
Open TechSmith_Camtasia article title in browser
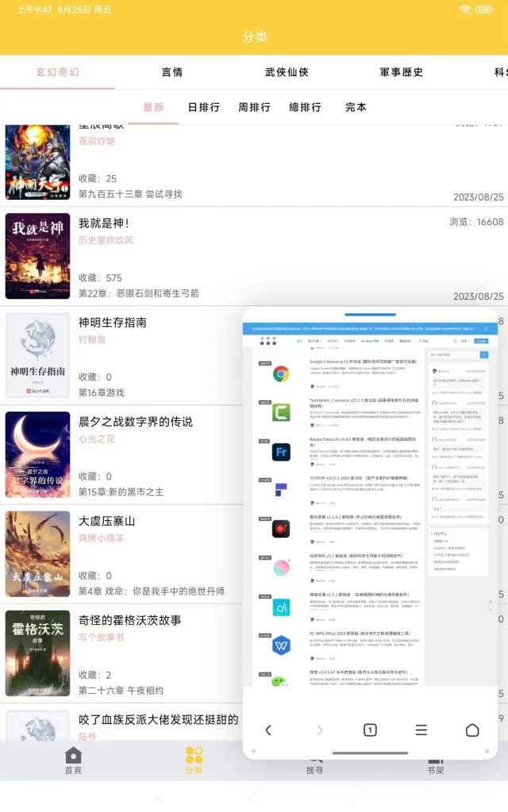tap(365, 402)
